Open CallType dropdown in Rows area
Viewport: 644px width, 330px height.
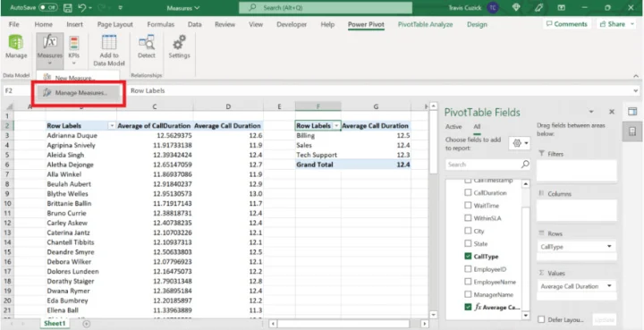pos(609,247)
